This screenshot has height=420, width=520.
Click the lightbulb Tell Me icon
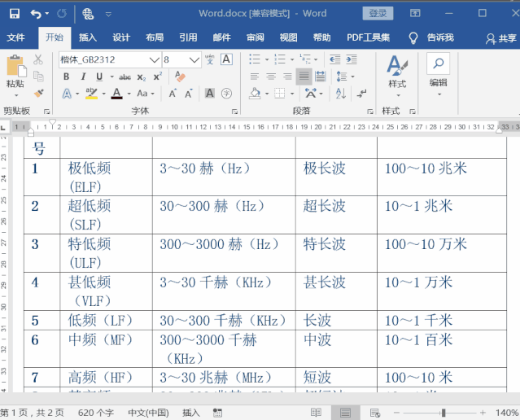413,37
